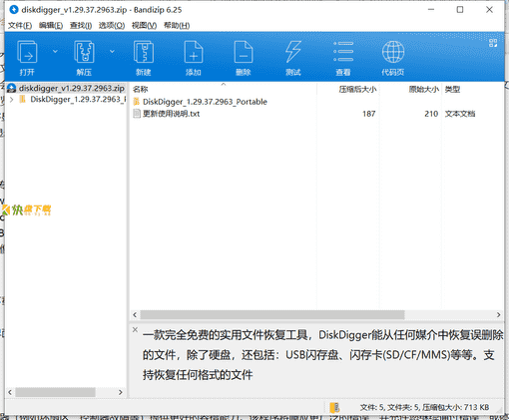This screenshot has height=420, width=509.
Task: Click left arrow of file list scrollbar
Action: pos(135,314)
